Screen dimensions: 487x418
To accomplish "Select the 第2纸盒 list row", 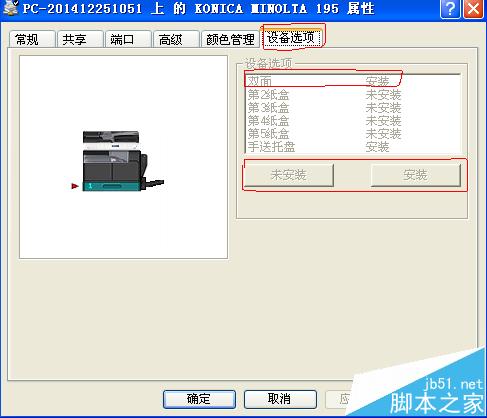I will (353, 95).
